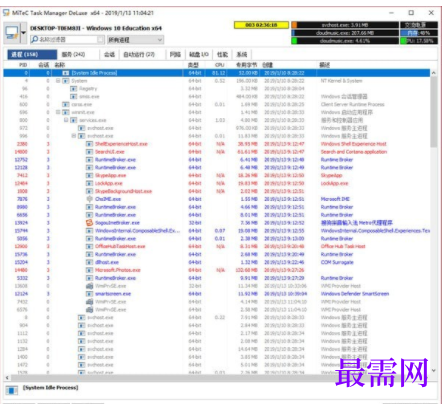The image size is (447, 404).
Task: Click the yellow uptime counter 003 02:36:18
Action: (x=261, y=25)
